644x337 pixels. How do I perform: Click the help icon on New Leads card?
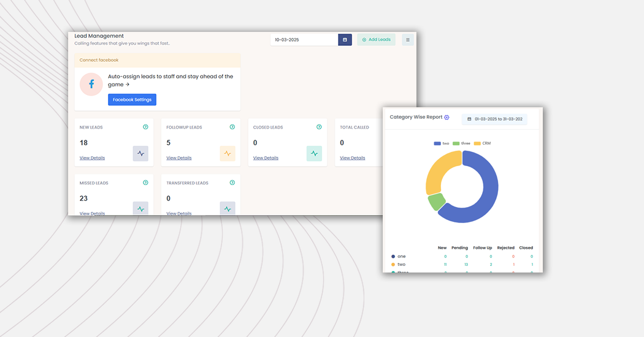click(145, 127)
